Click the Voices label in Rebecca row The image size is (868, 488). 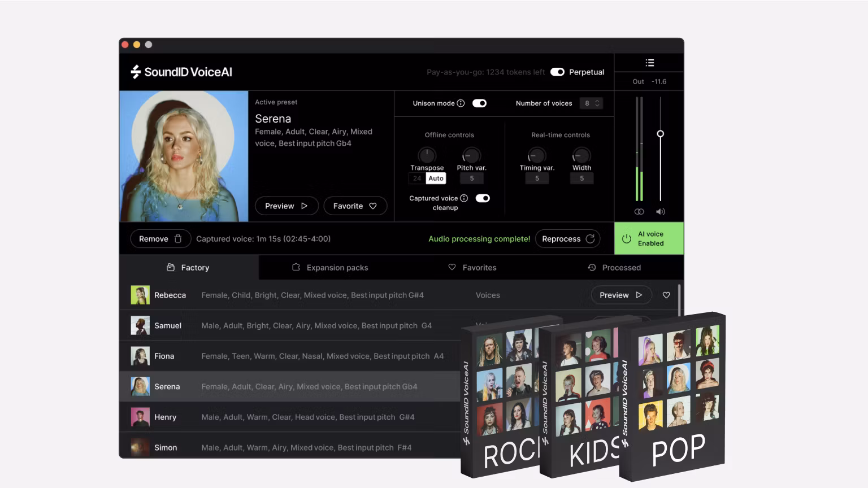click(488, 295)
